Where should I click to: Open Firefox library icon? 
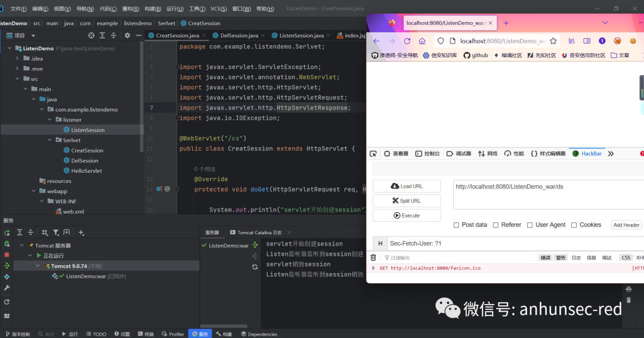(x=571, y=41)
